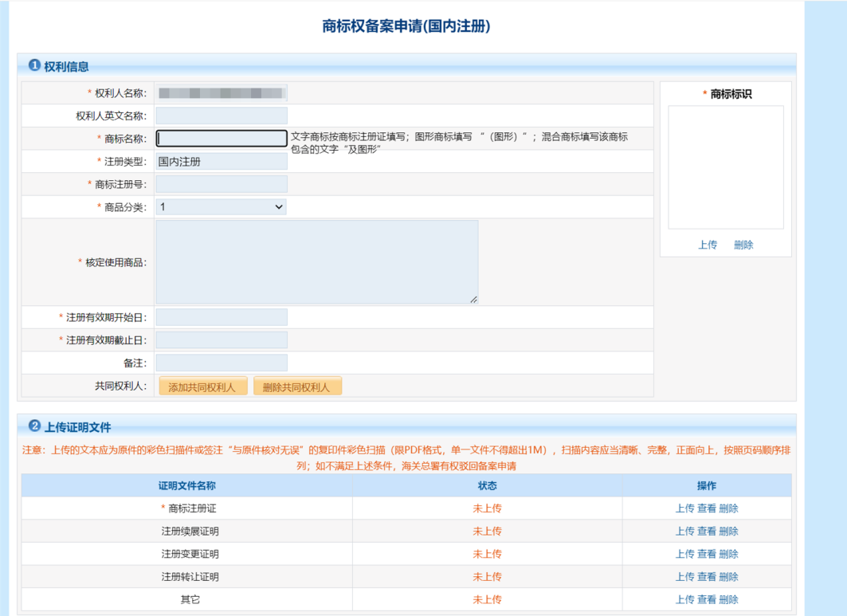Image resolution: width=847 pixels, height=616 pixels.
Task: Click the step 1 circle icon
Action: pyautogui.click(x=34, y=65)
